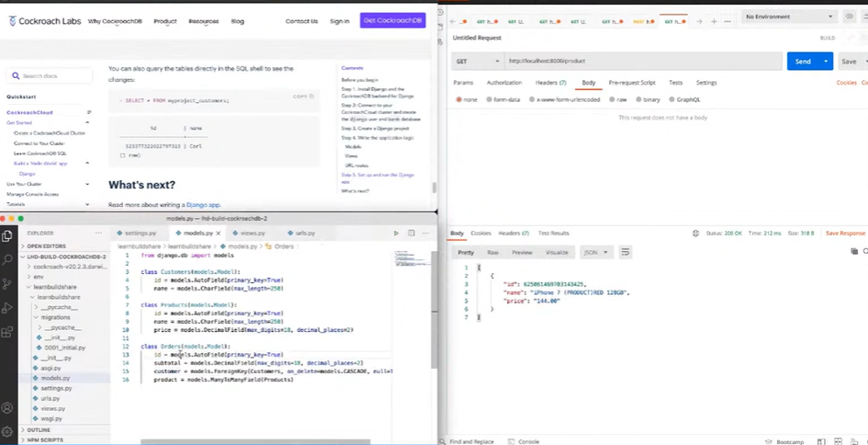Split the VS Code editor
Screen dimensions: 868x445
click(x=411, y=234)
